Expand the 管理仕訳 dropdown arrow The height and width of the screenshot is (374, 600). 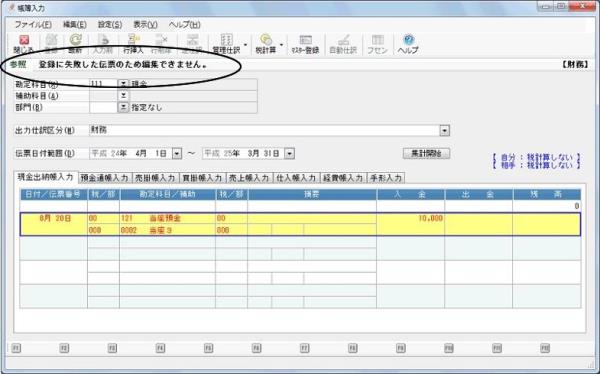point(245,44)
